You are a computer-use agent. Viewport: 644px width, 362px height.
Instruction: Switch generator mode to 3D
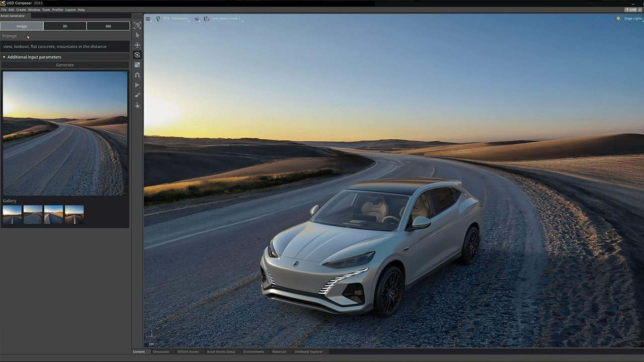(65, 26)
